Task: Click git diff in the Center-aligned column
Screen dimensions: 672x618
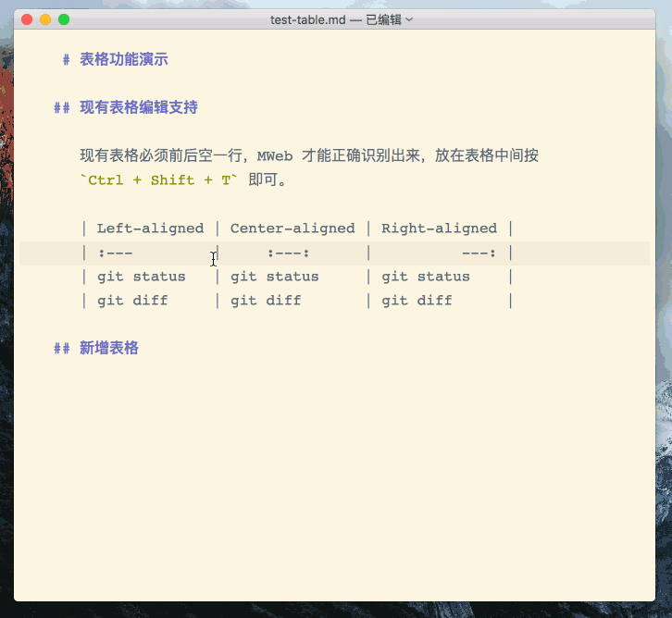Action: [x=266, y=301]
